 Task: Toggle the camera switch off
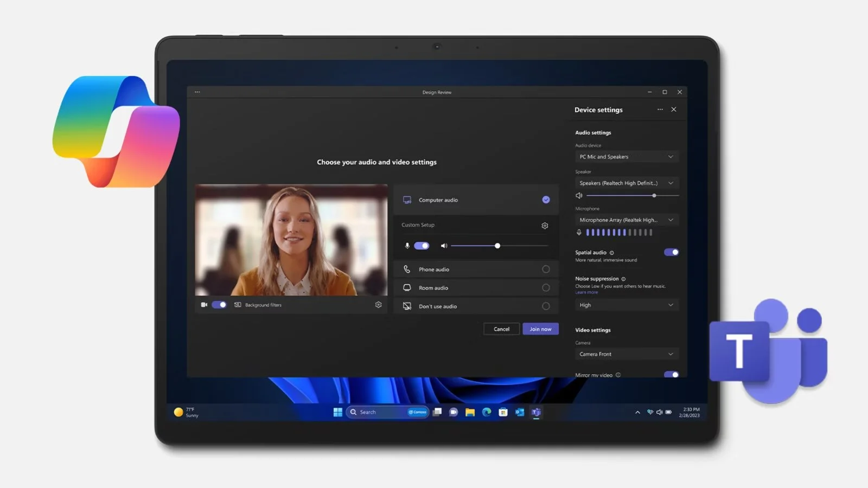219,305
